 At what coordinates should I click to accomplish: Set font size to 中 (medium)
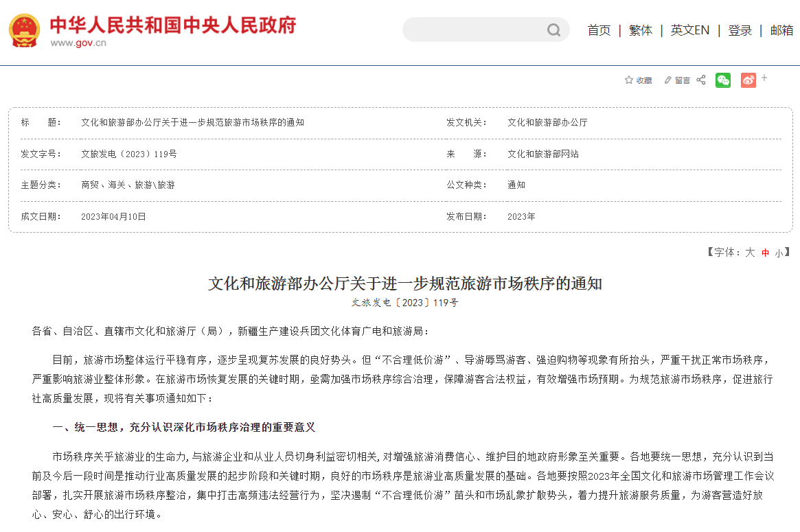pyautogui.click(x=765, y=253)
